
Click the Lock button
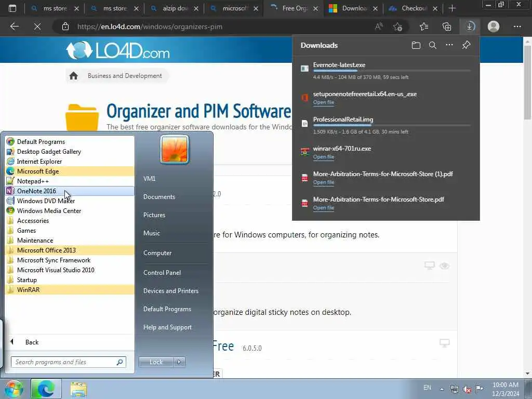click(156, 362)
